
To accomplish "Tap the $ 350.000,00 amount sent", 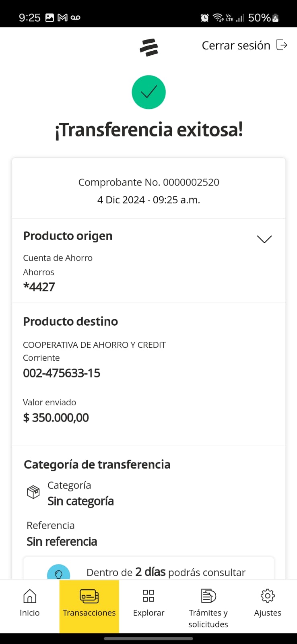I will [56, 418].
